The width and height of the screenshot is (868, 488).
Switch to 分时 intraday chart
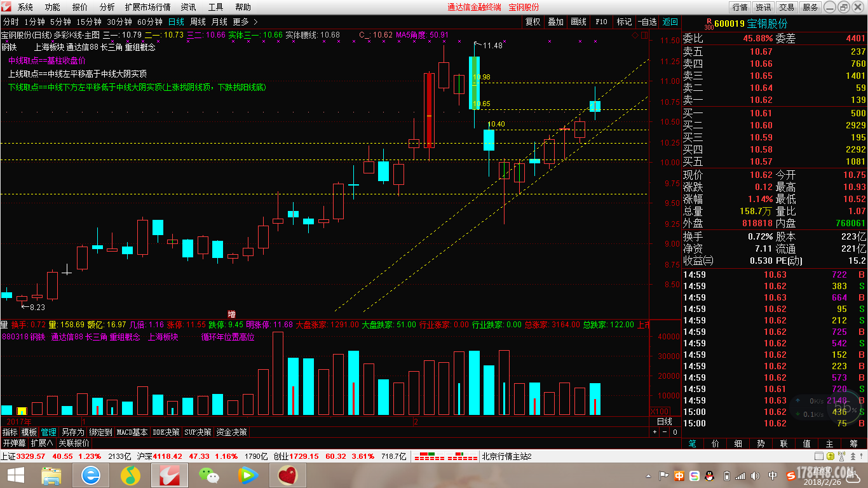point(11,22)
